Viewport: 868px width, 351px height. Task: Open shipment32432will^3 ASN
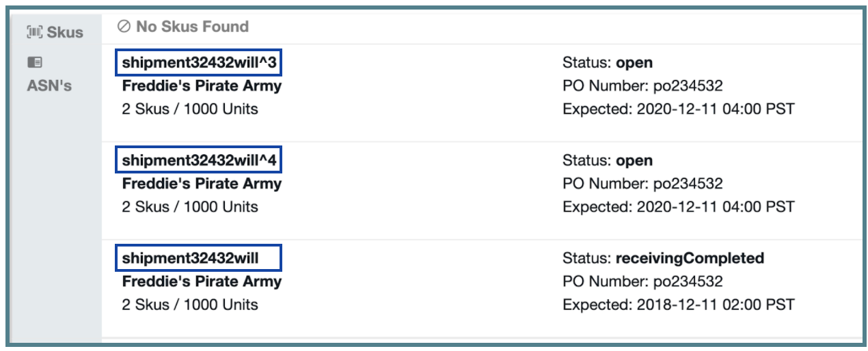point(200,64)
